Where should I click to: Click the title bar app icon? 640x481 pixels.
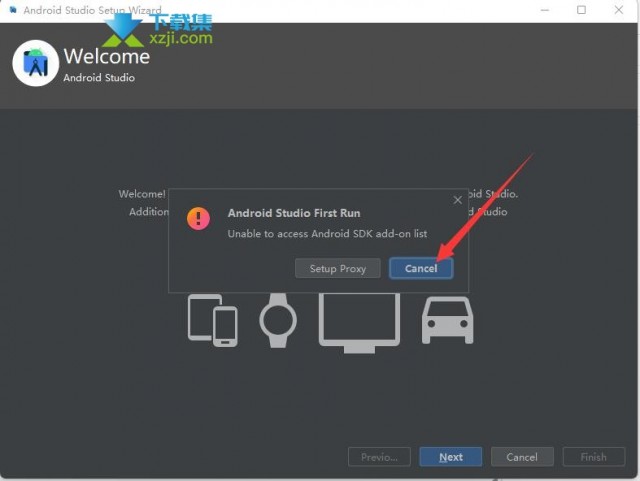[13, 10]
